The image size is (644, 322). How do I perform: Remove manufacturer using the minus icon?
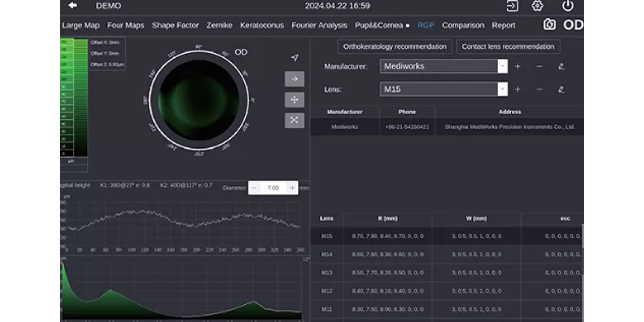point(539,66)
